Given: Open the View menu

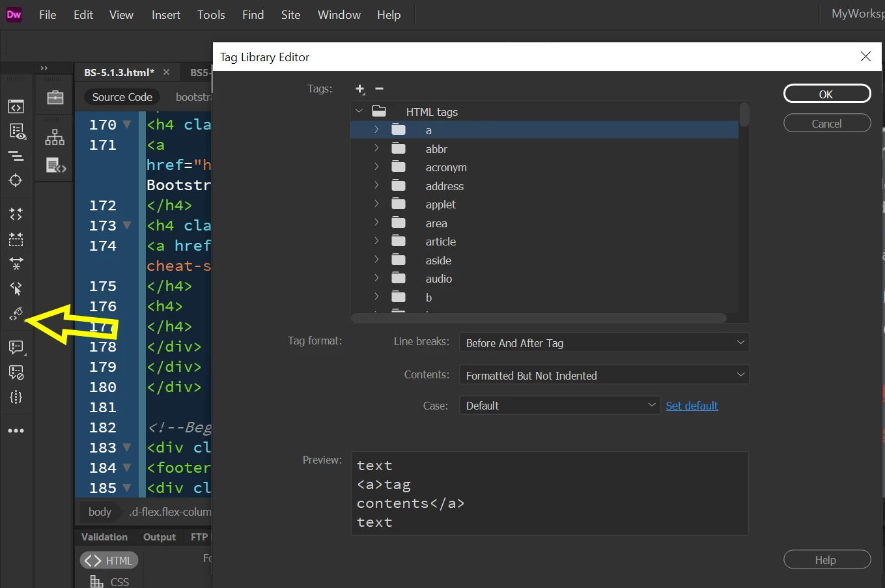Looking at the screenshot, I should pyautogui.click(x=121, y=14).
